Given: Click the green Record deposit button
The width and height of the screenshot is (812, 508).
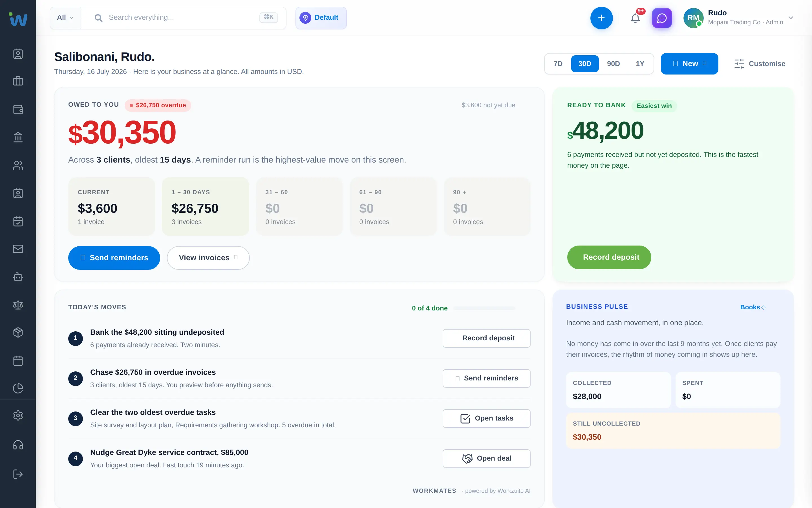Looking at the screenshot, I should click(609, 257).
